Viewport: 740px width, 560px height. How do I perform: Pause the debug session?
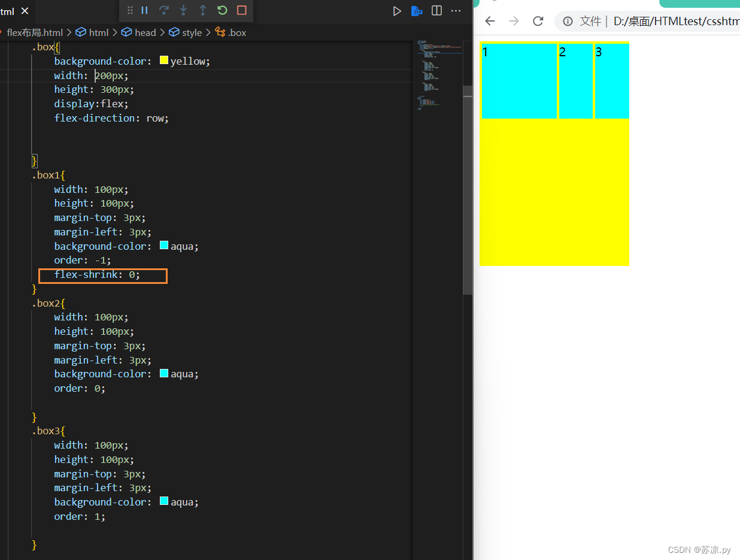coord(144,10)
